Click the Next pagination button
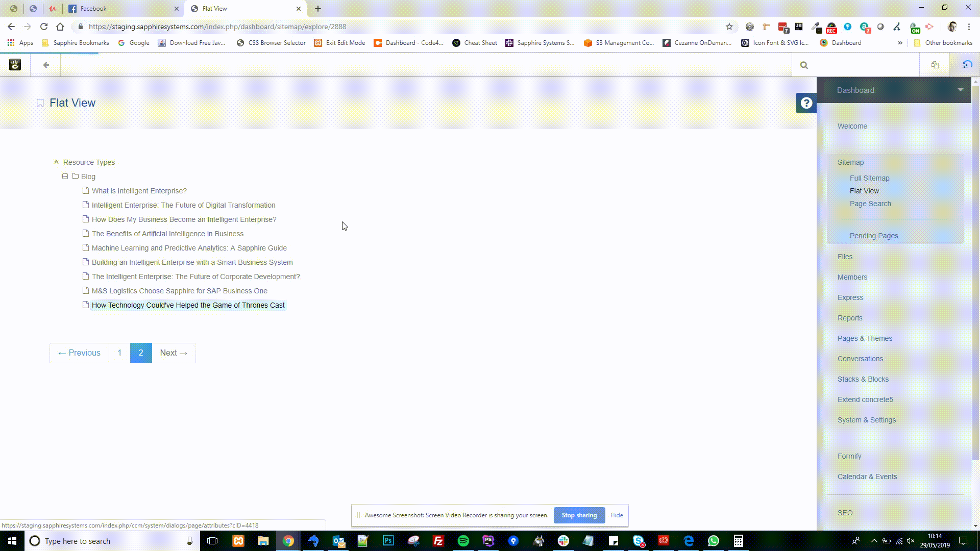This screenshot has height=551, width=980. [x=174, y=353]
